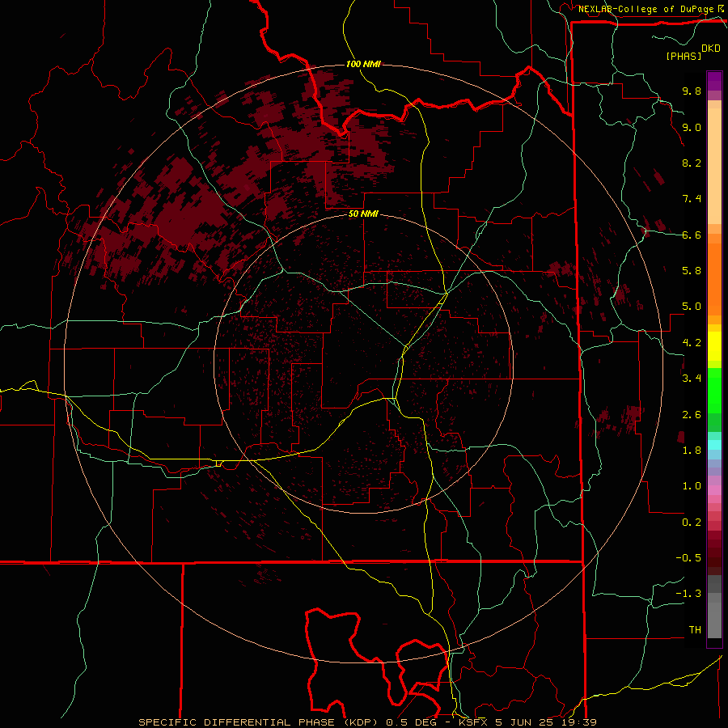Click the 6.6 value on the scale
Image resolution: width=728 pixels, height=728 pixels.
692,235
